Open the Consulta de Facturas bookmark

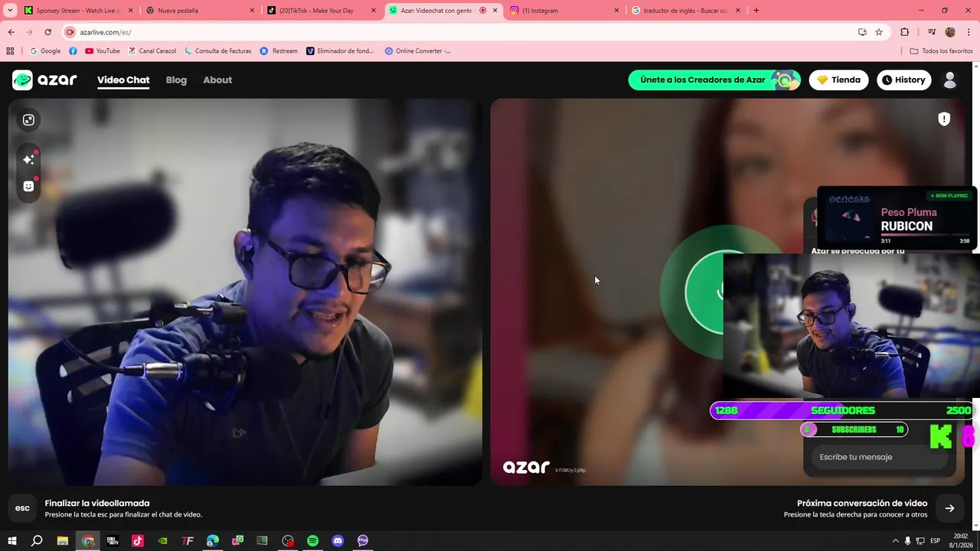coord(218,51)
